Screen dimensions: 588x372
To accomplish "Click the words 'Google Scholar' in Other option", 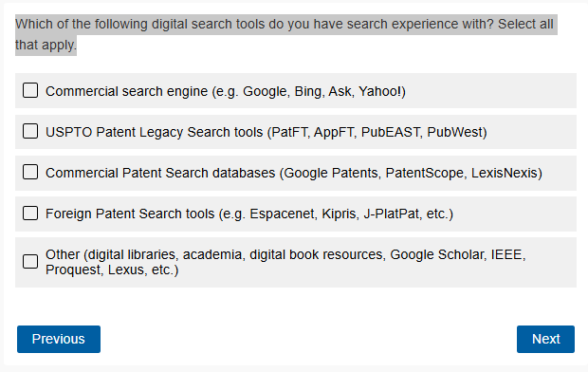I will [436, 254].
